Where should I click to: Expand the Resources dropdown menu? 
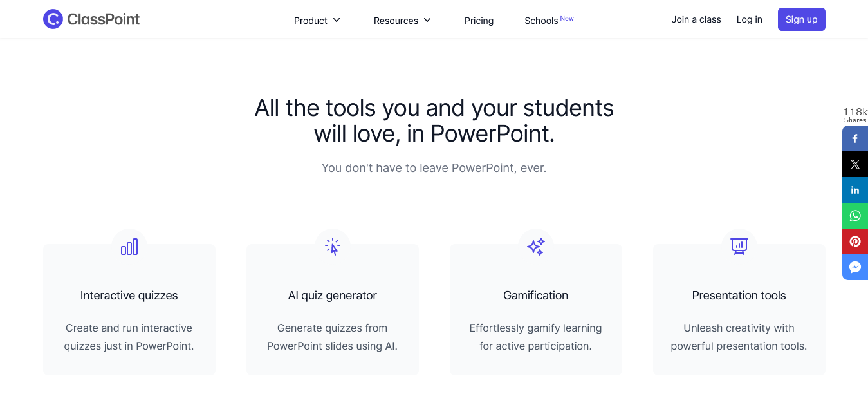click(x=403, y=21)
